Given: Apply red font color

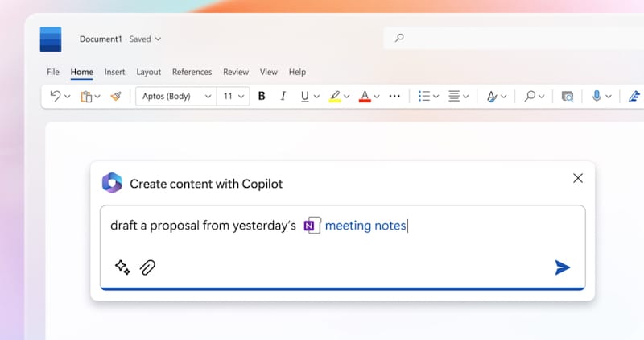Looking at the screenshot, I should coord(365,97).
